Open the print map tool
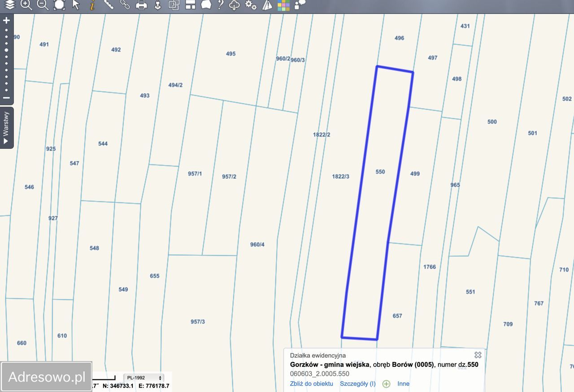Screen dimensions: 574x392 tap(141, 5)
